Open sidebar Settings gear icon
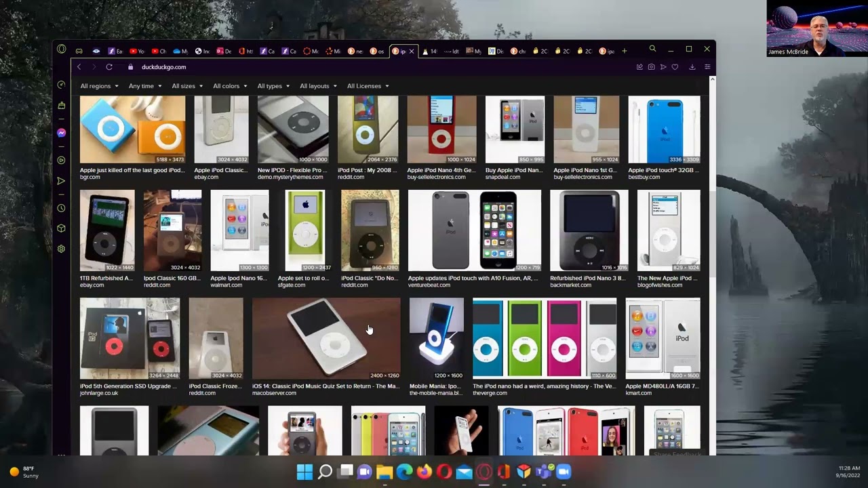The width and height of the screenshot is (868, 488). (61, 249)
